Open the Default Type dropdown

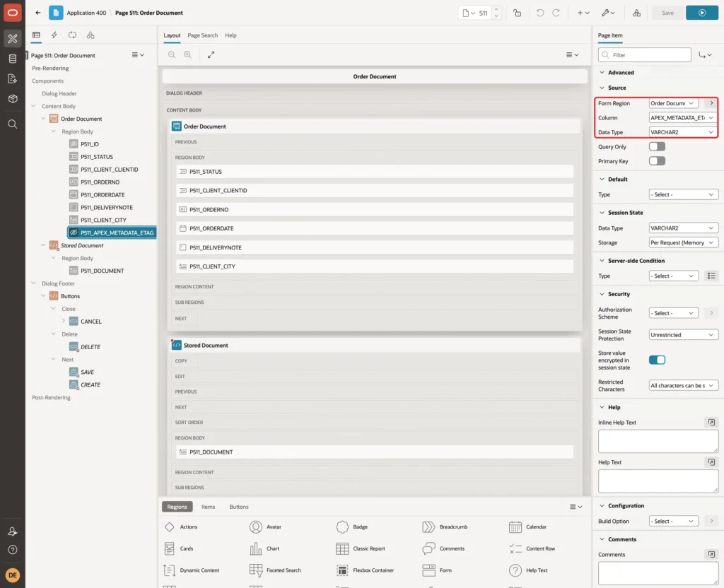pos(683,195)
